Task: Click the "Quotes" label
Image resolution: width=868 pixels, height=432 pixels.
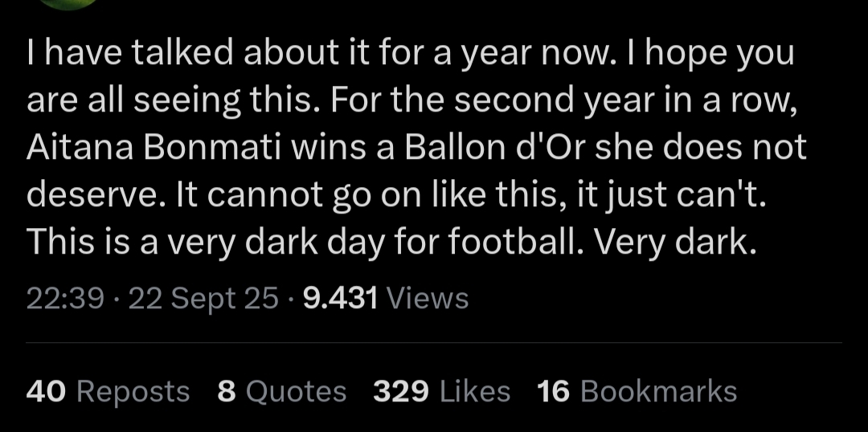Action: pos(296,391)
